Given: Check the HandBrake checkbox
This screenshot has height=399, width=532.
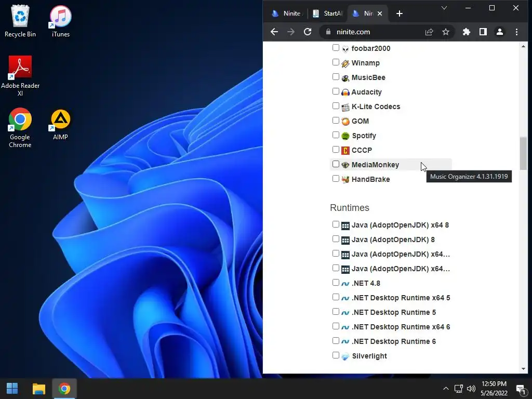Looking at the screenshot, I should pos(336,179).
